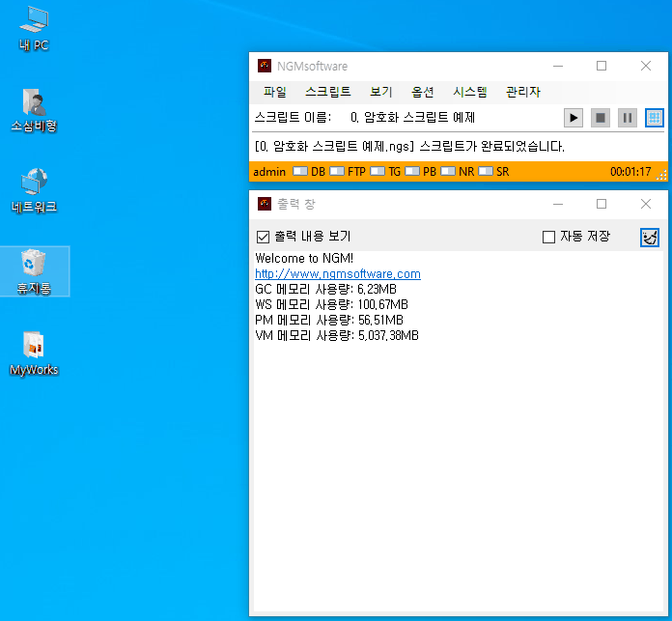Maximize the NGMsoftware window

click(x=602, y=66)
